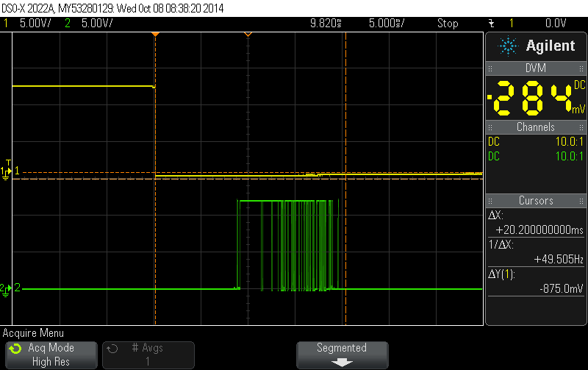Click the 5.000ms/ timebase readout
This screenshot has width=588, height=370.
pos(387,24)
